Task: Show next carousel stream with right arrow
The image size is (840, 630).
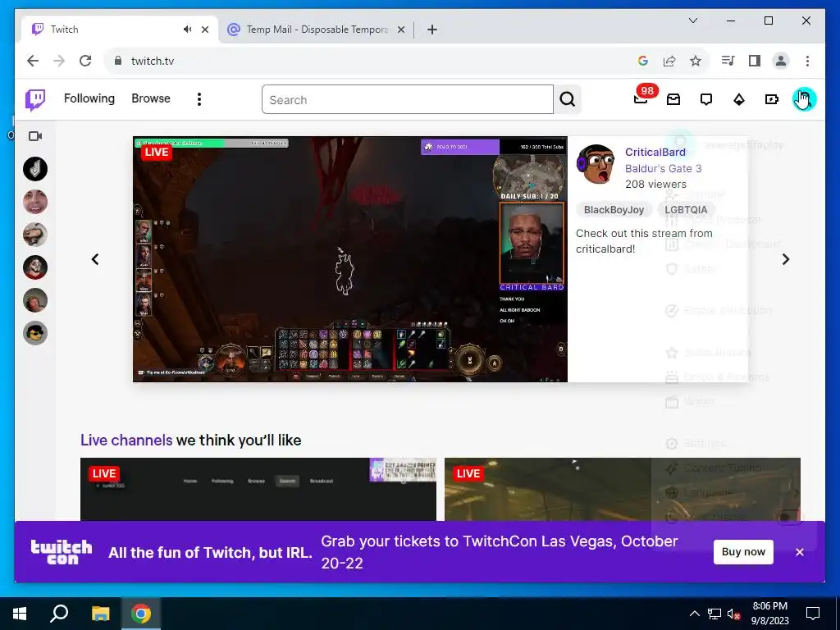Action: [785, 259]
